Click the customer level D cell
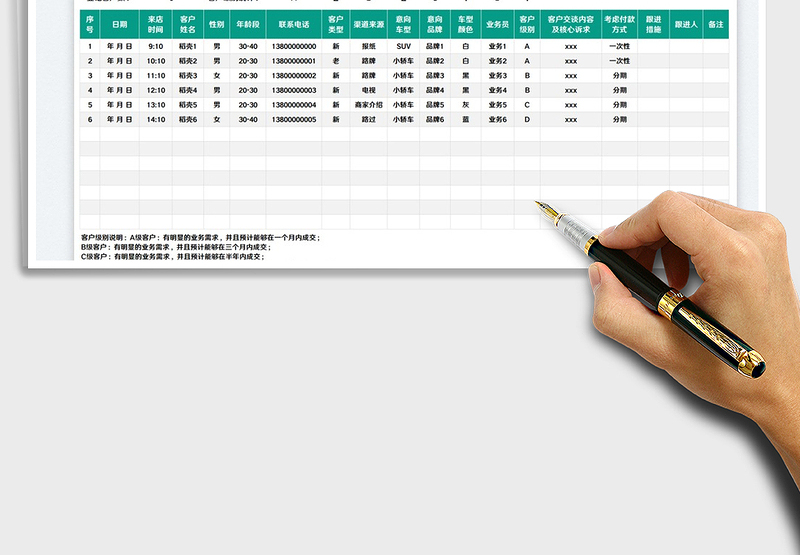The image size is (800, 555). (527, 120)
